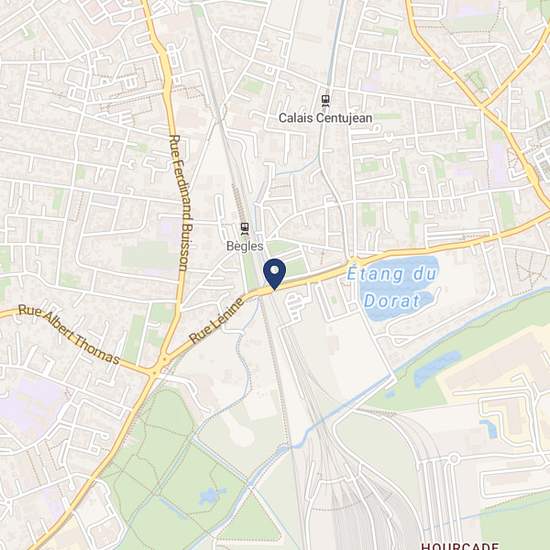
Task: Click the Étang du Dorat text label
Action: point(392,287)
